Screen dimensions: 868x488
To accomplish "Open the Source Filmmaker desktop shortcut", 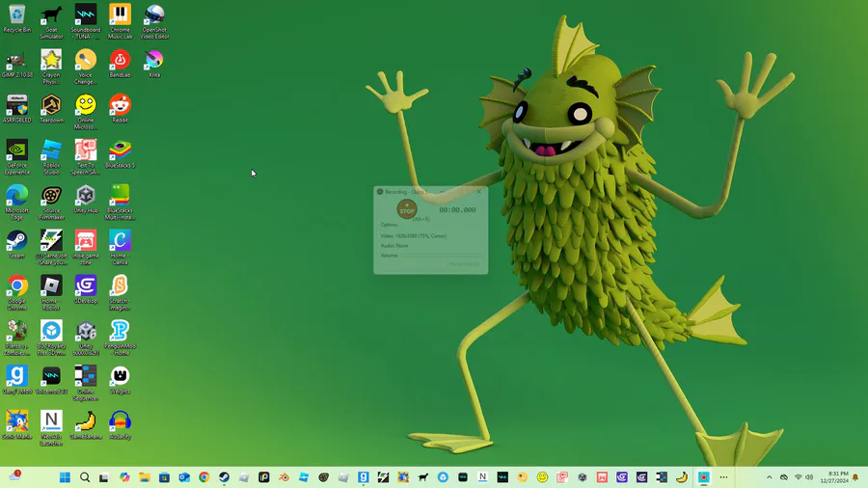I will 51,203.
